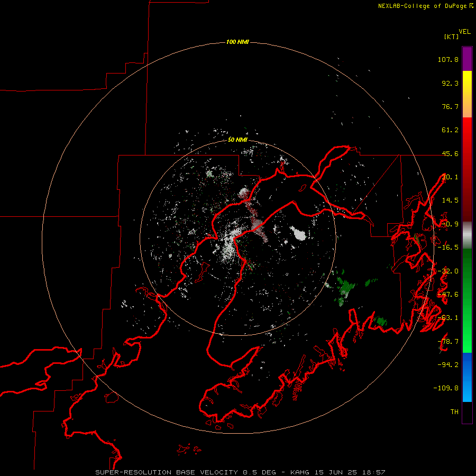This screenshot has width=476, height=476.
Task: Click the 76.7 legend value
Action: pyautogui.click(x=450, y=106)
